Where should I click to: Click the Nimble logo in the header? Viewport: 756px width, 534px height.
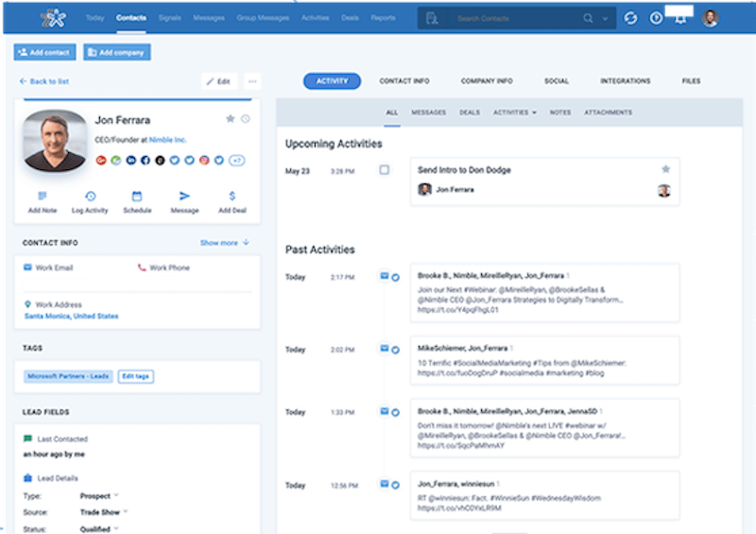(53, 18)
